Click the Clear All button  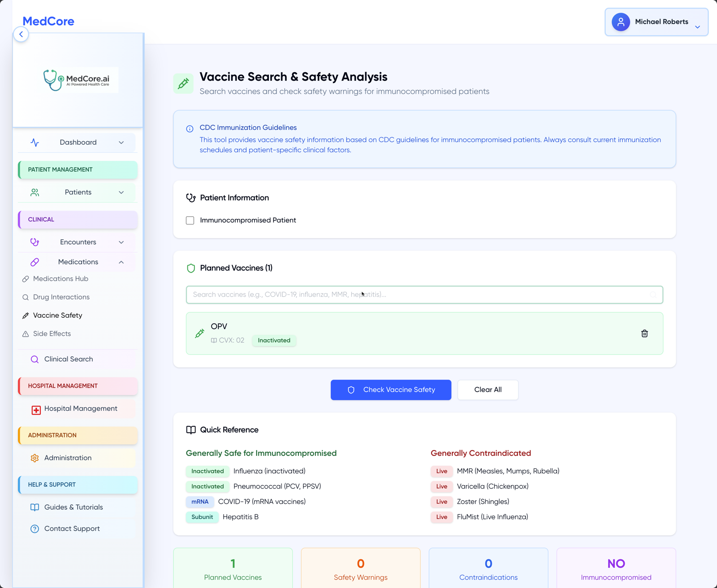pyautogui.click(x=488, y=390)
